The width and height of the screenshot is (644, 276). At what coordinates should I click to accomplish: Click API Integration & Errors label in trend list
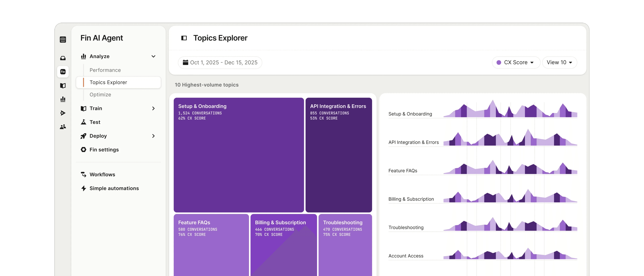(414, 142)
